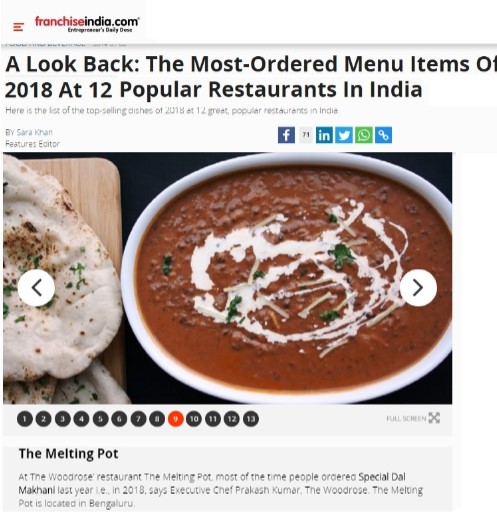Jump to slide 13
497x531 pixels.
click(251, 419)
